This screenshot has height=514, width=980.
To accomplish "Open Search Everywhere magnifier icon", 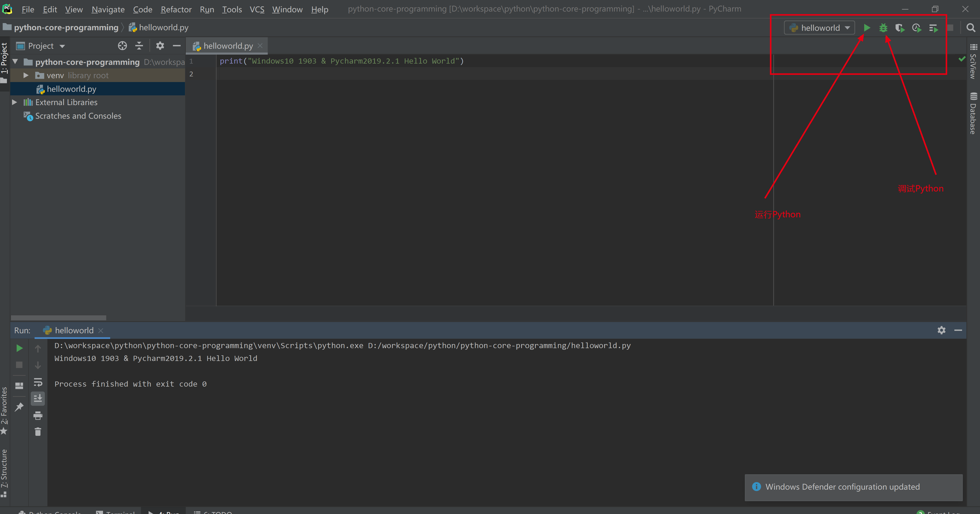I will click(971, 28).
